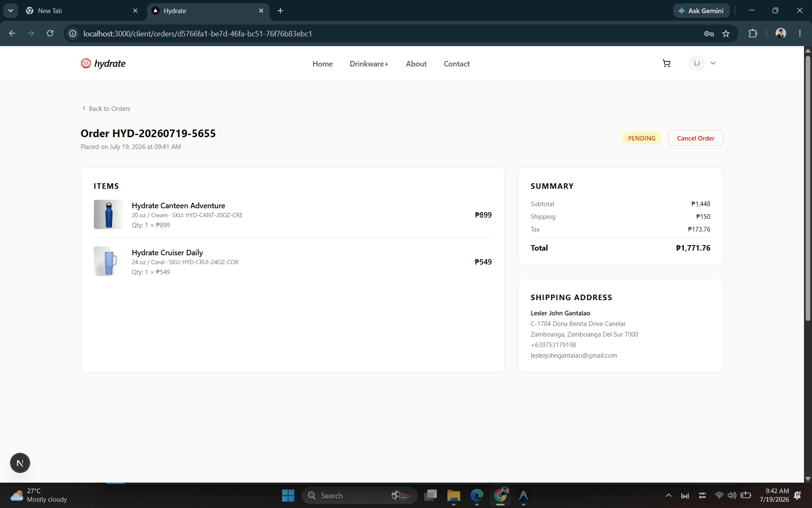The image size is (812, 508).
Task: Select the Hydrate browser tab
Action: click(208, 11)
